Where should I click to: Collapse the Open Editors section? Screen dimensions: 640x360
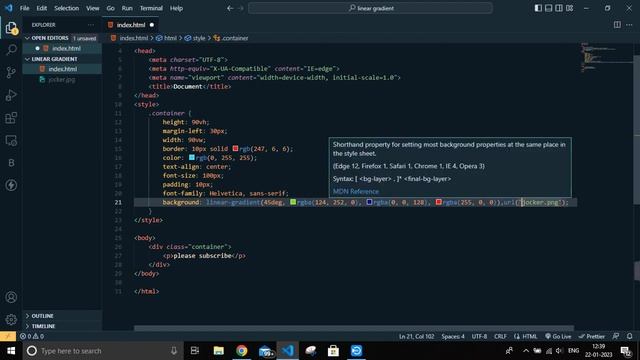(x=50, y=38)
